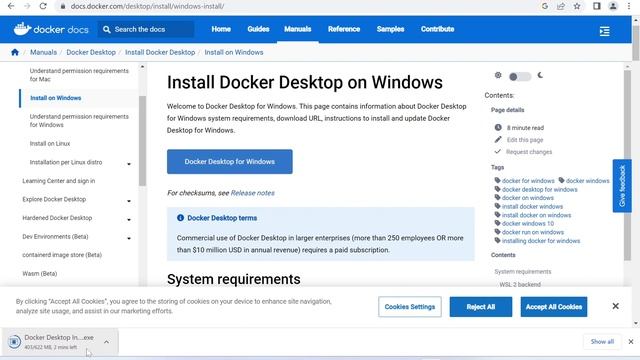This screenshot has width=640, height=360.
Task: Click the share page icon in address bar
Action: point(561,6)
